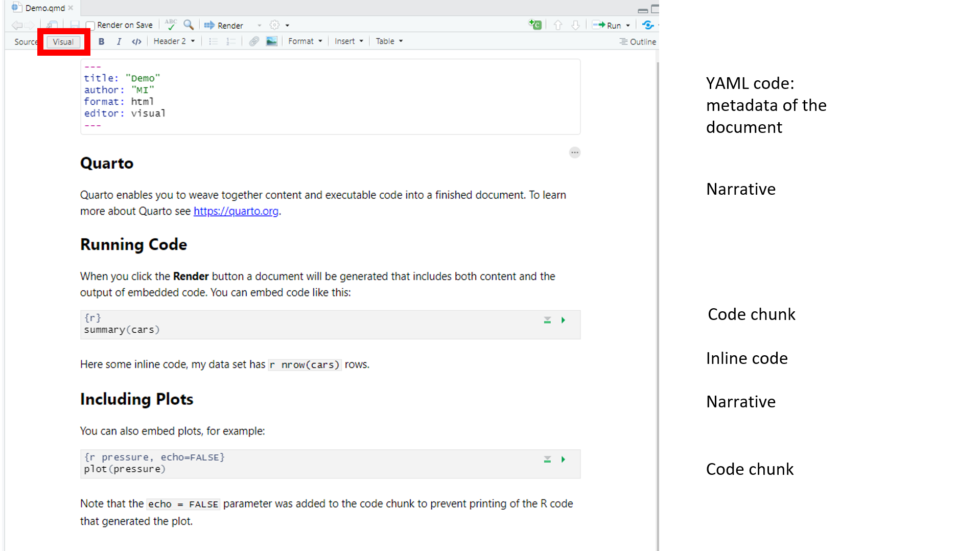
Task: Click the Run button
Action: pyautogui.click(x=607, y=25)
